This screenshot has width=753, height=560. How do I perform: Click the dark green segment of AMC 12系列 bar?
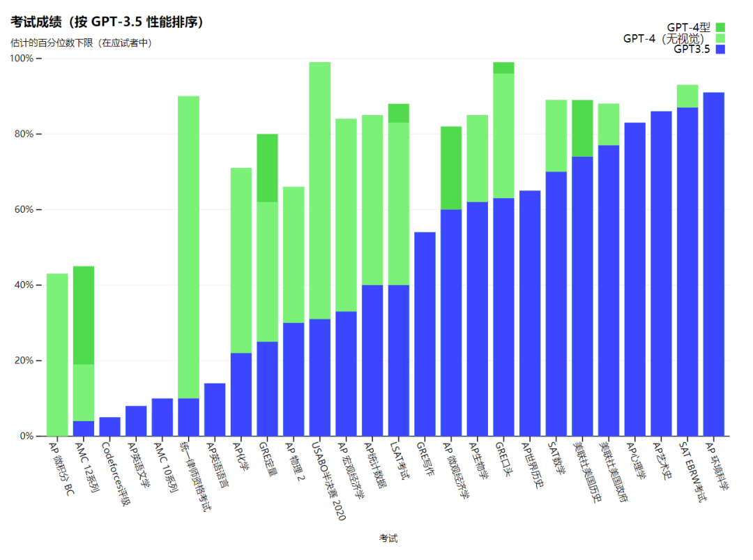click(x=84, y=315)
